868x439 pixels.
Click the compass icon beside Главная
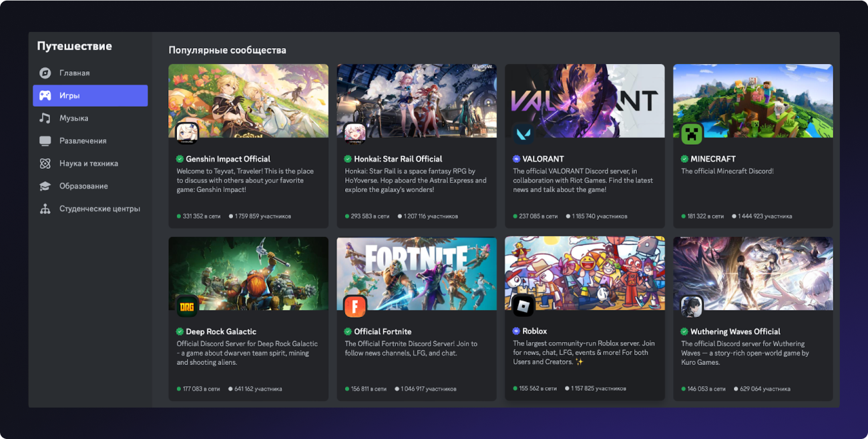[x=45, y=73]
